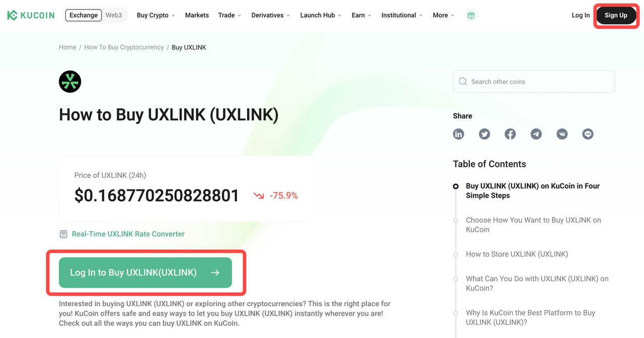Screen dimensions: 644x338
Task: Share the page on LINE
Action: [x=588, y=134]
